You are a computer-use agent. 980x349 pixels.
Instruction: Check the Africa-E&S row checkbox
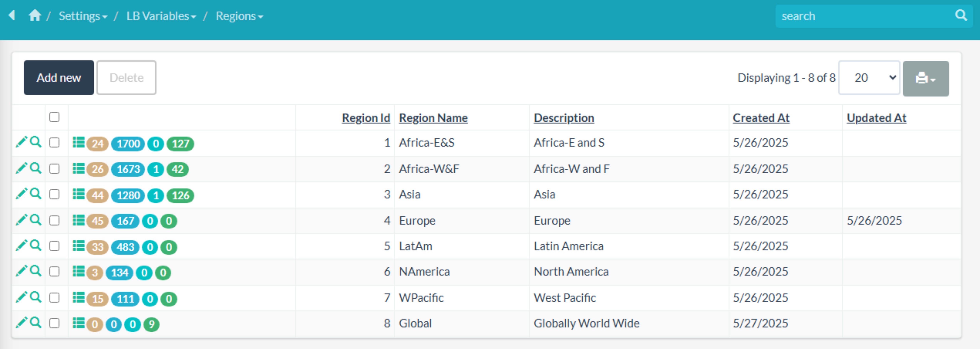[54, 142]
